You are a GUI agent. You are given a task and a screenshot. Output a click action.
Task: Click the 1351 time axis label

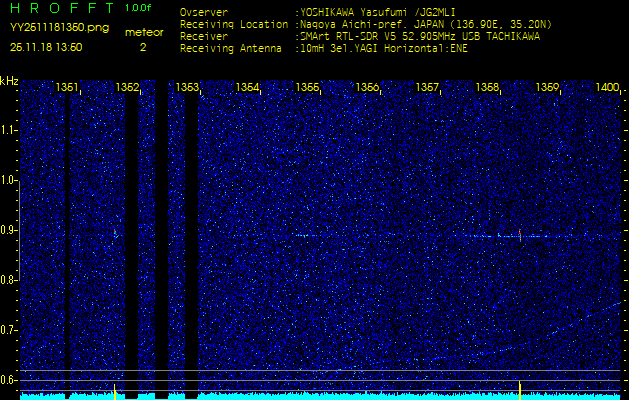click(x=68, y=88)
